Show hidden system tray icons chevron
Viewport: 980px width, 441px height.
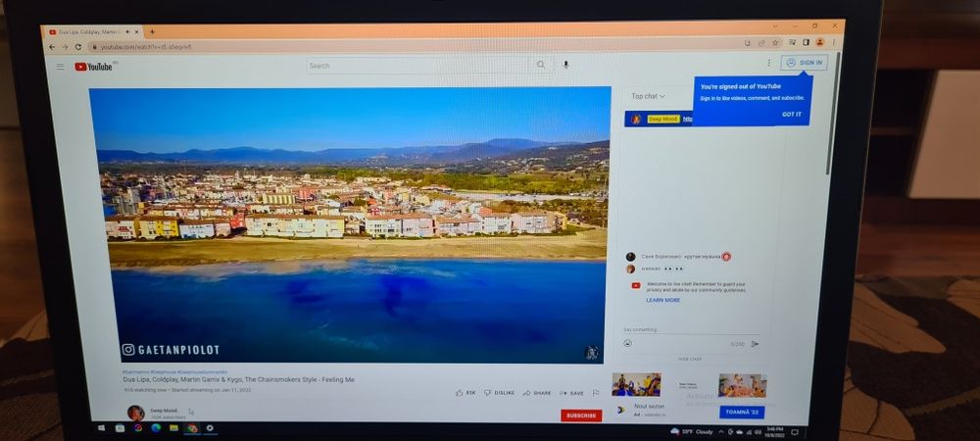[x=720, y=431]
